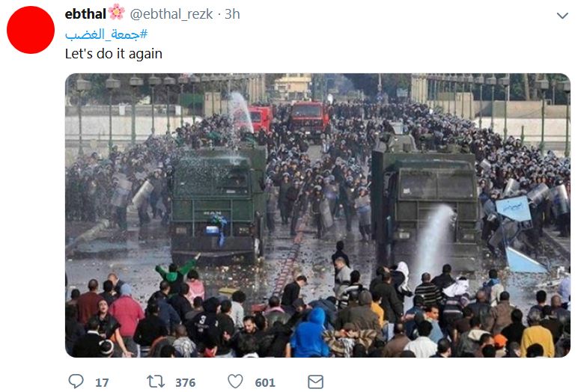Viewport: 578px width, 392px height.
Task: Open the Arabic hashtag #جمعة_الغضب
Action: pos(106,34)
